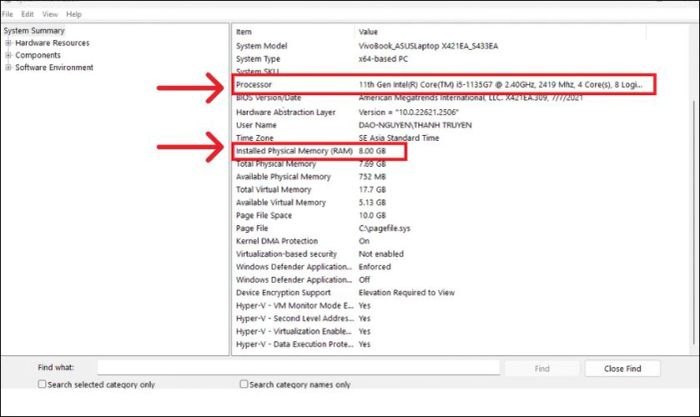Select System Summary in the tree
The width and height of the screenshot is (700, 417).
point(34,31)
